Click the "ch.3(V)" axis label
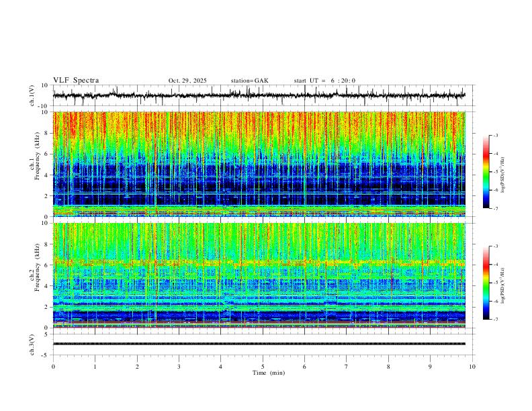Viewport: 532px width, 411px height. pos(32,345)
